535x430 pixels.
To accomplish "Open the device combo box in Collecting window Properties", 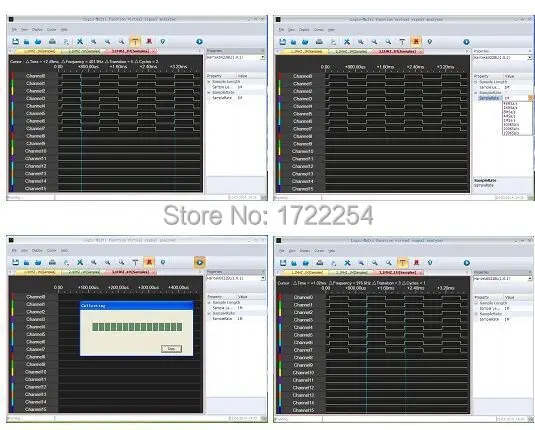I will [x=236, y=278].
